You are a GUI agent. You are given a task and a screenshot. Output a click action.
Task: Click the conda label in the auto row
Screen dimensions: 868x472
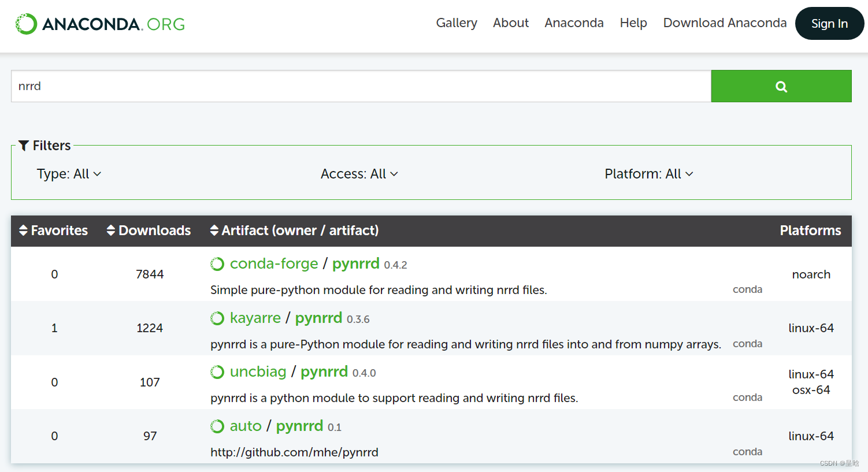tap(748, 452)
